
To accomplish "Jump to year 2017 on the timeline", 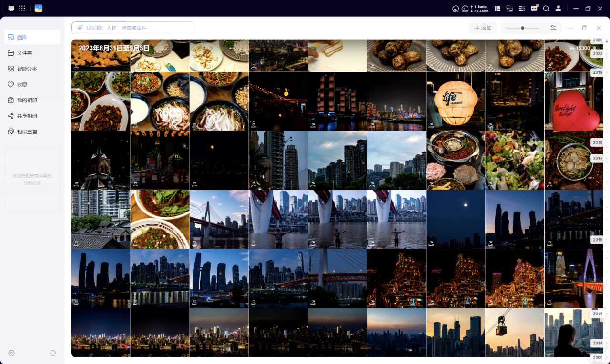I will click(x=598, y=158).
